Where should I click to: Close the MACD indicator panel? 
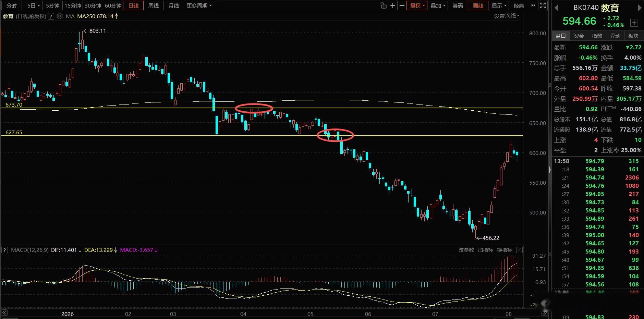519,250
